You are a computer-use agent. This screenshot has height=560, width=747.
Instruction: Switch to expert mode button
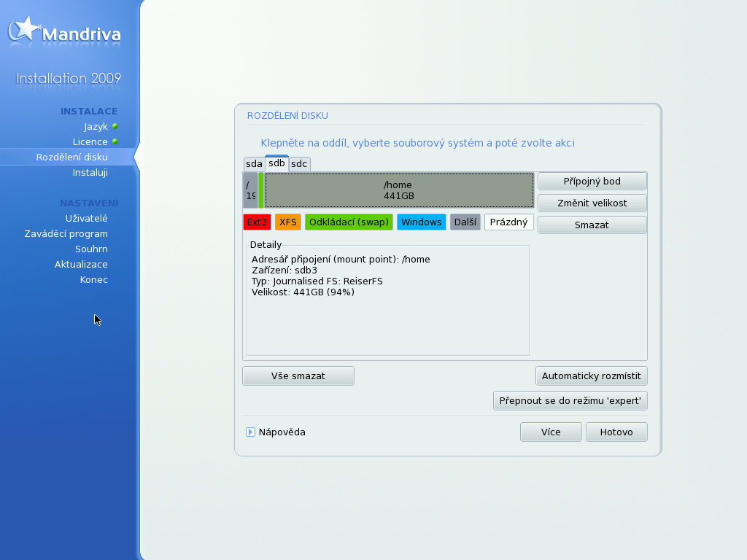(570, 400)
